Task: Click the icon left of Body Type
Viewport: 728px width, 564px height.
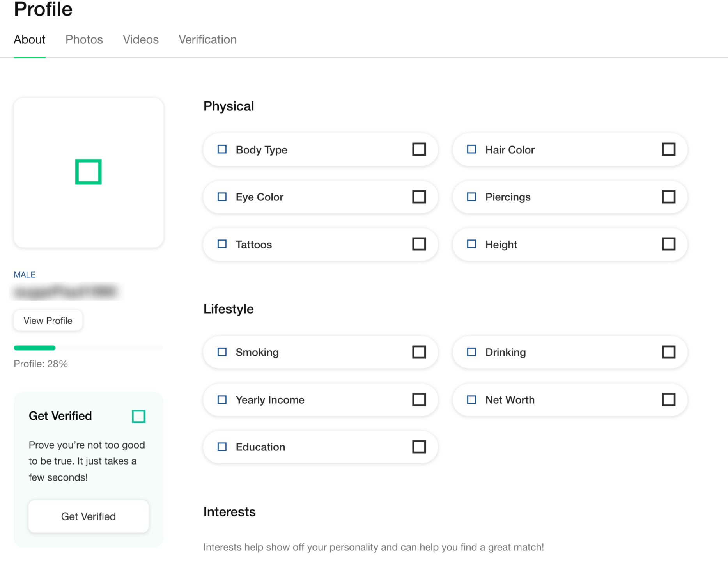Action: coord(222,149)
